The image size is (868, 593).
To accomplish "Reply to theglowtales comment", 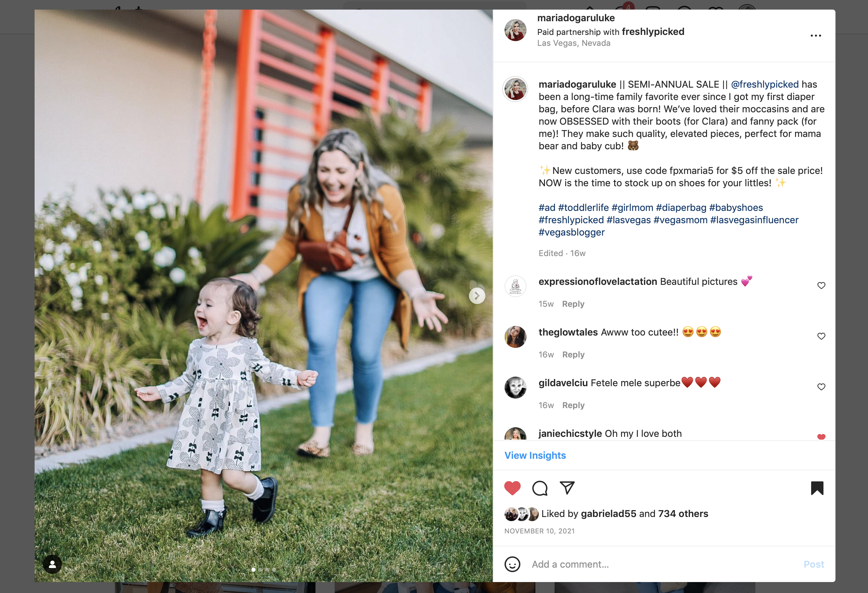I will click(573, 355).
